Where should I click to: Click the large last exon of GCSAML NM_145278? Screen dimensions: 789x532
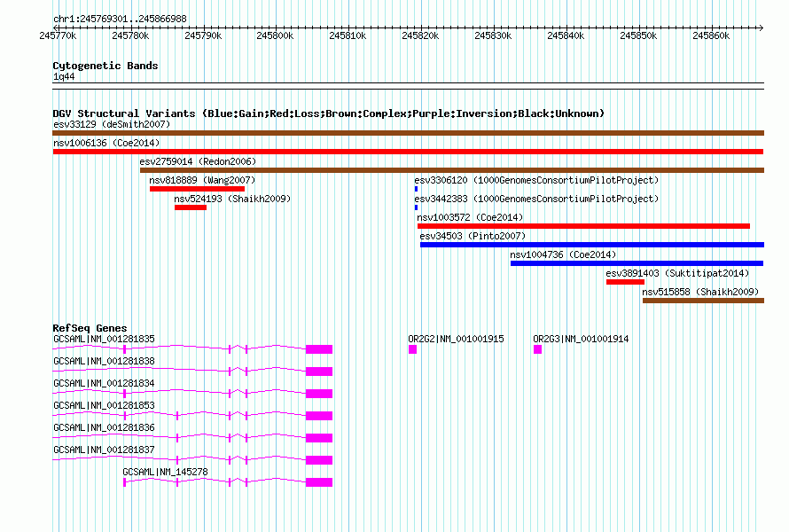coord(319,482)
